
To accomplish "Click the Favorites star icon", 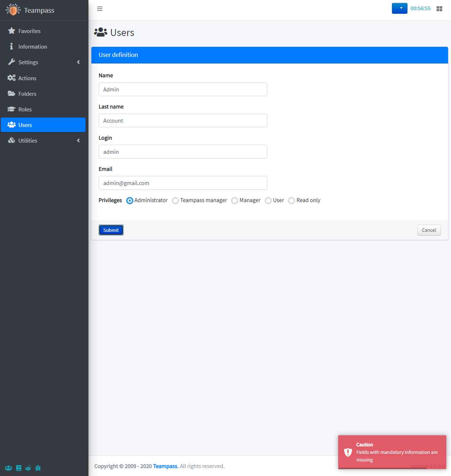I will click(x=12, y=31).
